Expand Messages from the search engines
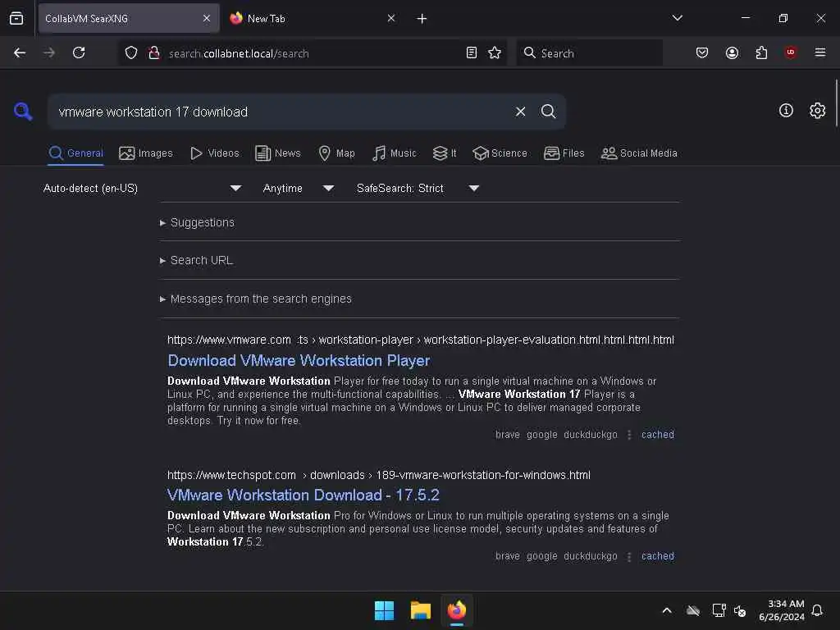840x630 pixels. 256,299
